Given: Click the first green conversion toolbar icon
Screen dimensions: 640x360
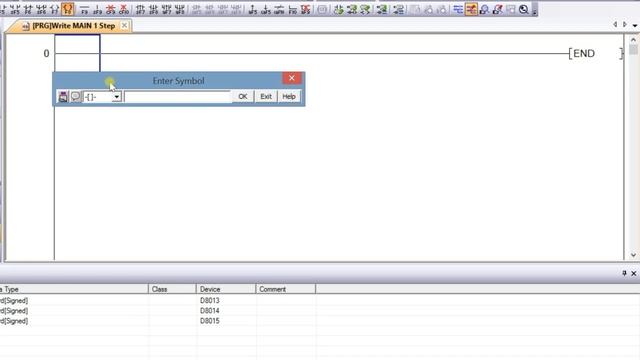Looking at the screenshot, I should tap(338, 9).
